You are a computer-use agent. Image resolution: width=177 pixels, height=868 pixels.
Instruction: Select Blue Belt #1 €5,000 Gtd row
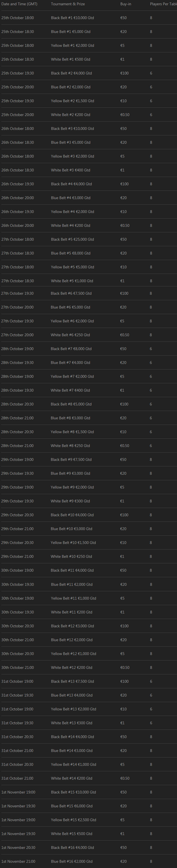point(88,32)
